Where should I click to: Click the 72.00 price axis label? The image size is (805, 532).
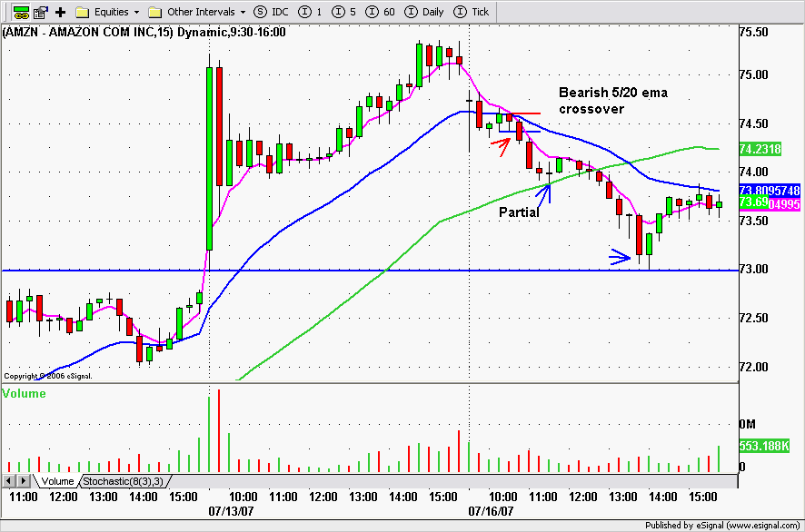coord(754,367)
